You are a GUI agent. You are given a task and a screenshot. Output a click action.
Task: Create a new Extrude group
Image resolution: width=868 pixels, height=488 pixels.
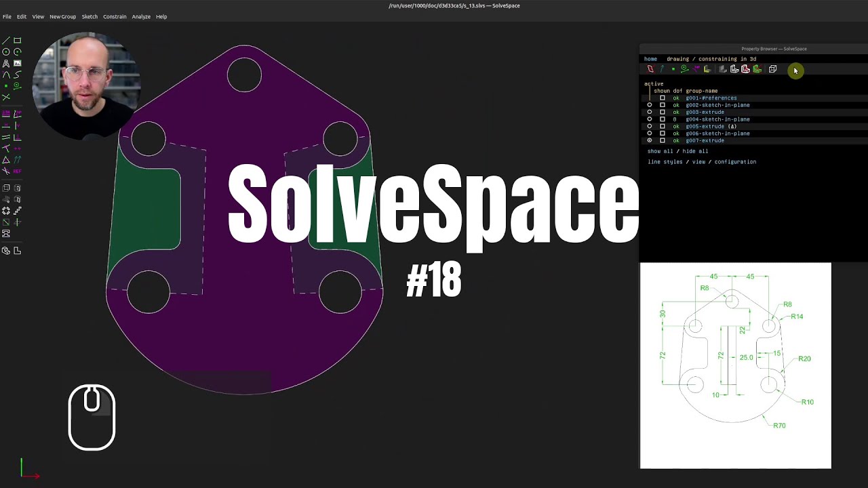point(6,188)
